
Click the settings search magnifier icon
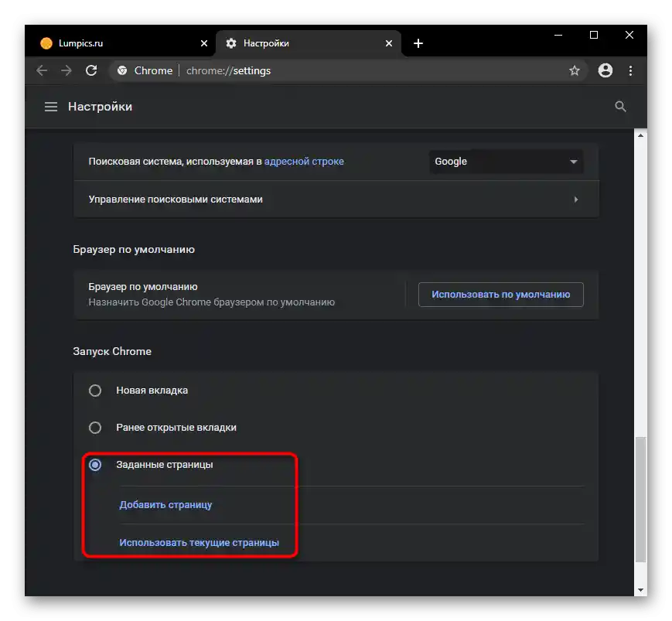click(x=620, y=106)
